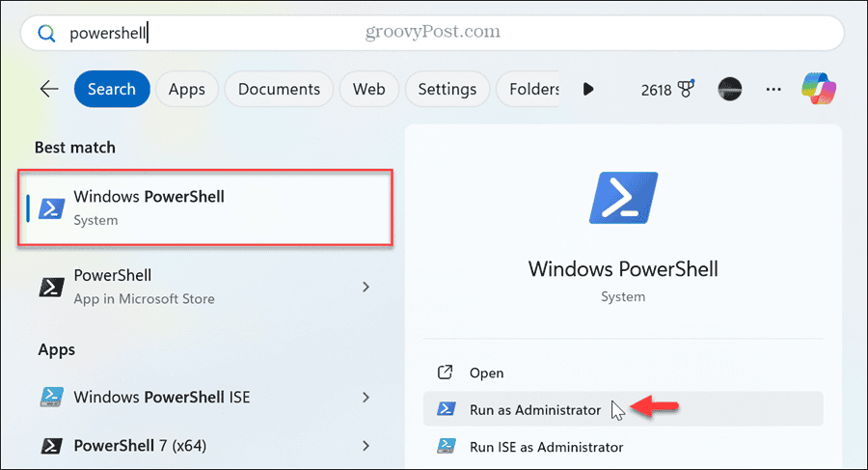
Task: Switch to the Web filter tab
Action: [x=368, y=89]
